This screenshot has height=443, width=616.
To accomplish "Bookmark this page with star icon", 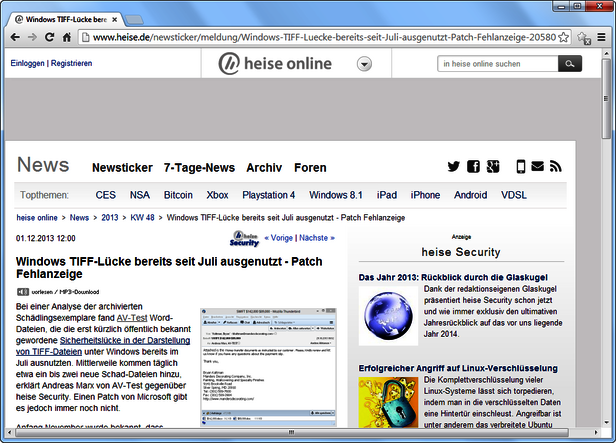I will click(563, 38).
